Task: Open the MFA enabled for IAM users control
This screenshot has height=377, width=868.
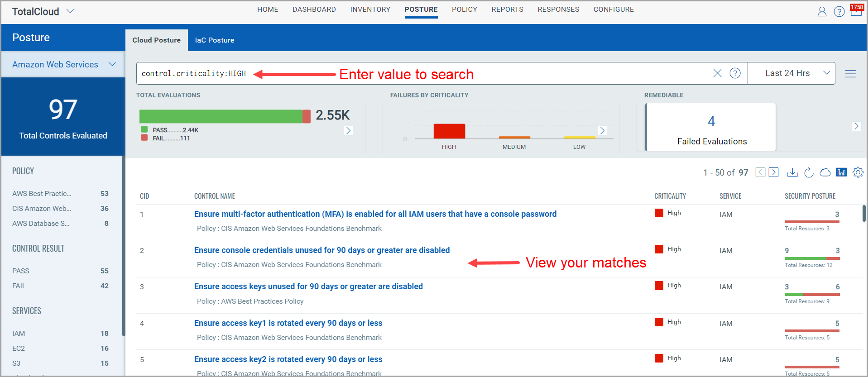Action: tap(375, 214)
